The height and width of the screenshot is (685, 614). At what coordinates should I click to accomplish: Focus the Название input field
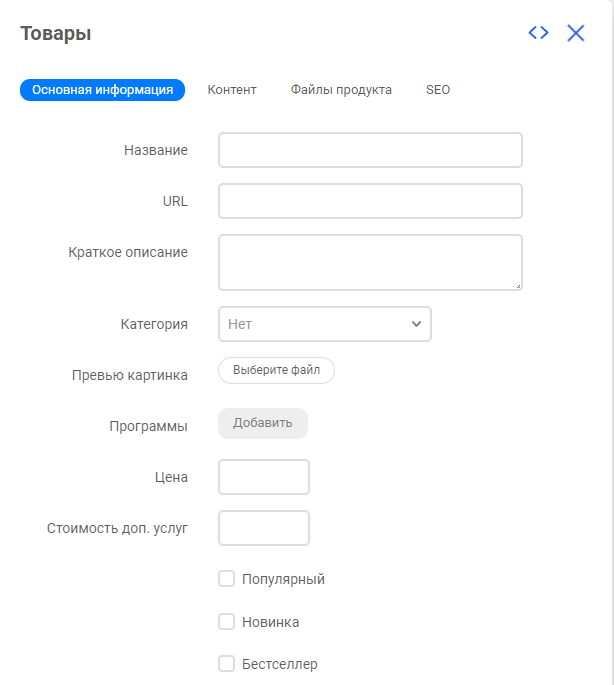(370, 150)
